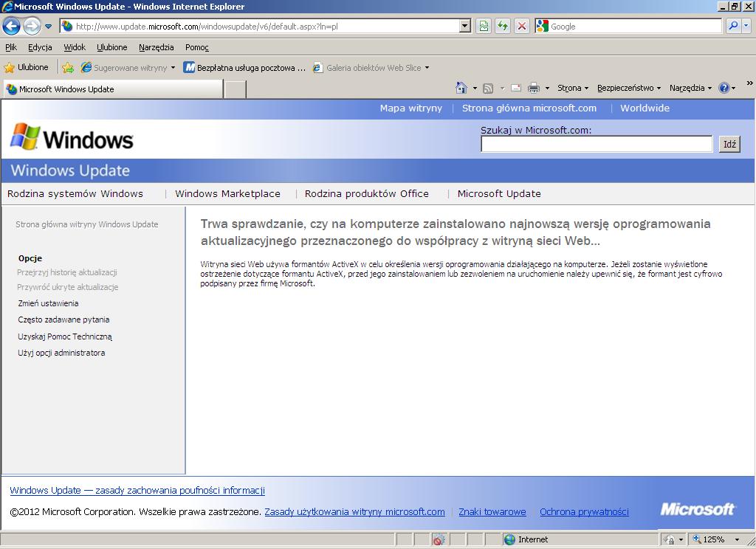
Task: Click the Home icon in command bar
Action: click(461, 88)
